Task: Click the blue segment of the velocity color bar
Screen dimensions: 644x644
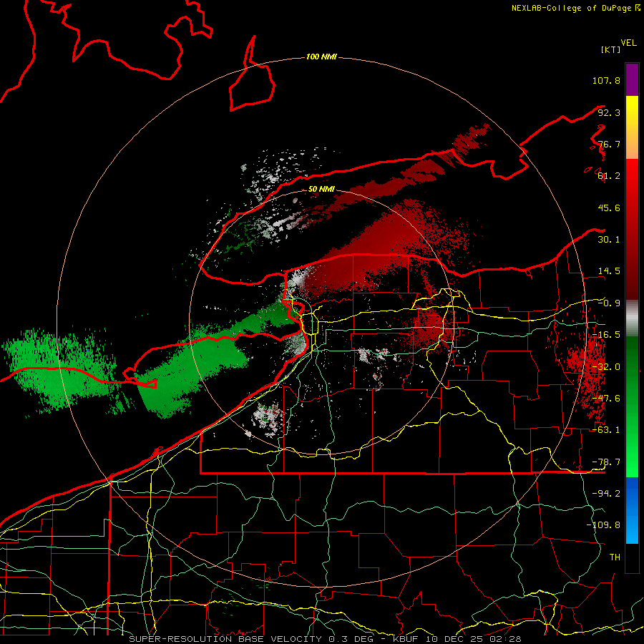Action: coord(632,510)
